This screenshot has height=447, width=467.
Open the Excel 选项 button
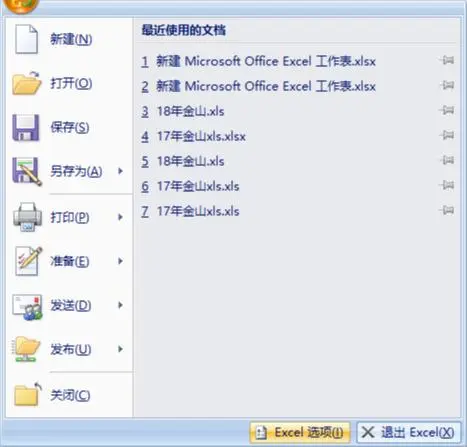coord(299,433)
